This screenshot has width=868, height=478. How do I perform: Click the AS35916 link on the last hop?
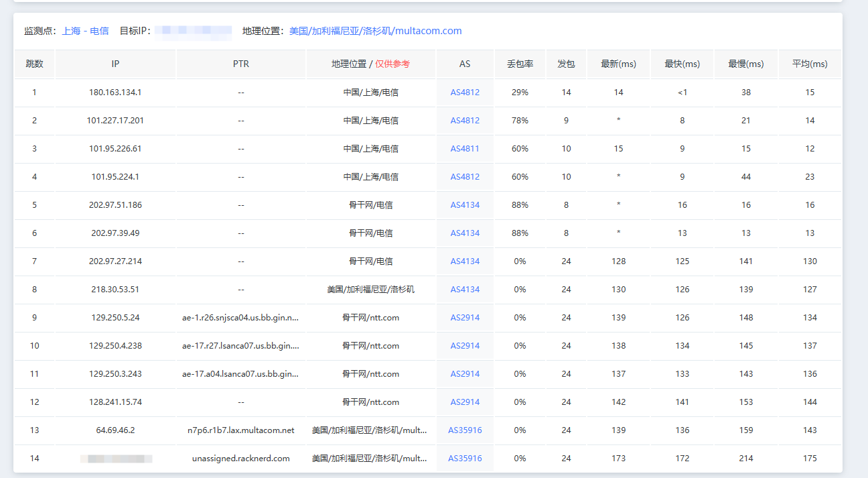[465, 458]
